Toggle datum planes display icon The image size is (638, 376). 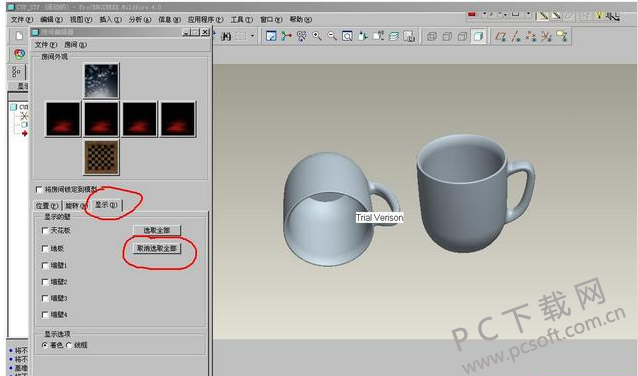pos(501,37)
